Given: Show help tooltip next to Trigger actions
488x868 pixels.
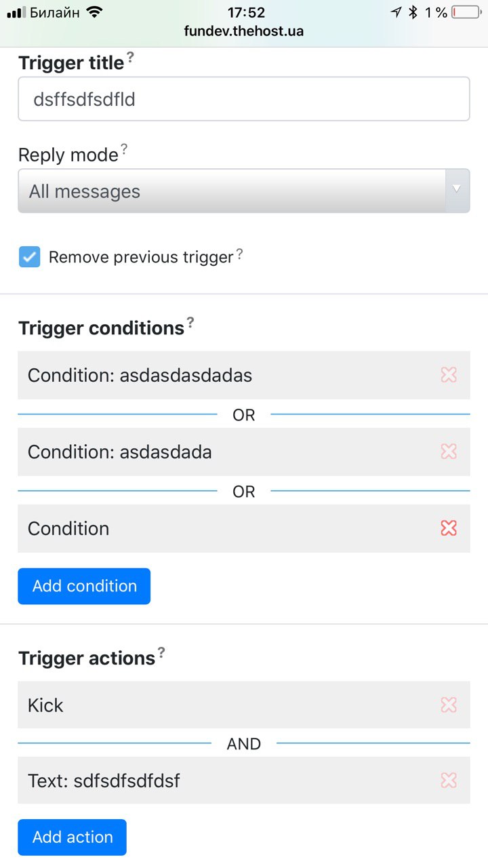Looking at the screenshot, I should tap(161, 653).
